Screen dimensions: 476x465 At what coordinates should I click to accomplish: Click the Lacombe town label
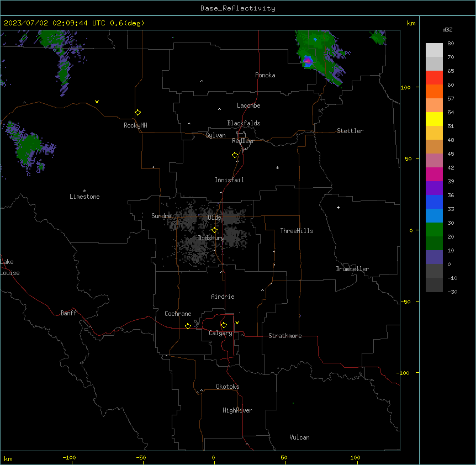click(x=248, y=105)
